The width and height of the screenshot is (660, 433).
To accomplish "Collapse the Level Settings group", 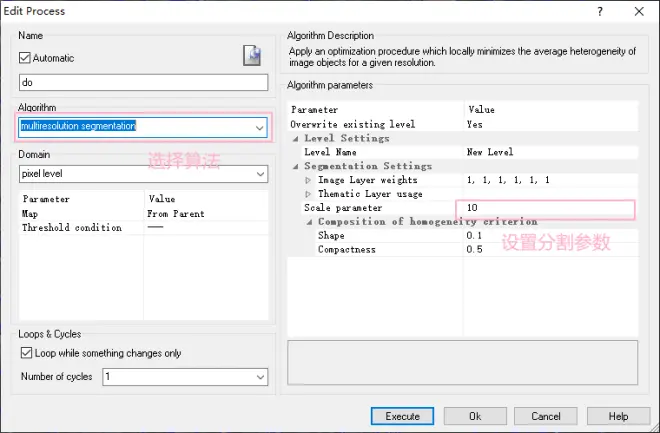I will click(296, 138).
